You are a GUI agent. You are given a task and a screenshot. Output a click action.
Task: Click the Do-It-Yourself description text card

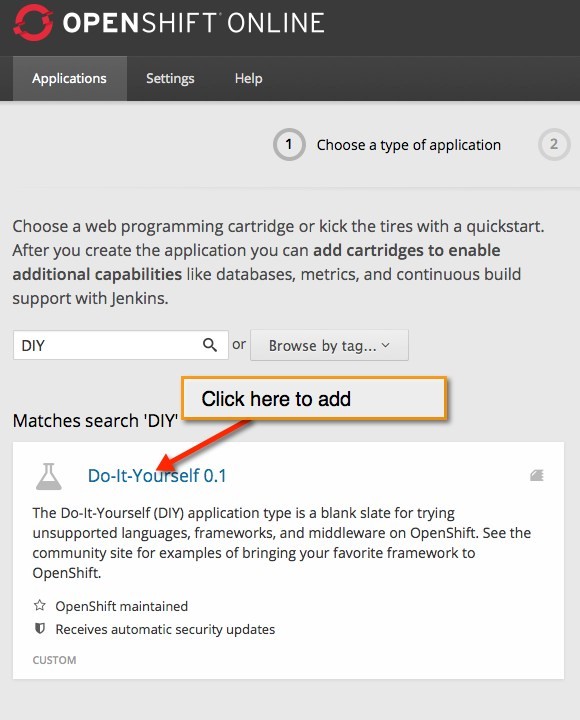click(282, 543)
